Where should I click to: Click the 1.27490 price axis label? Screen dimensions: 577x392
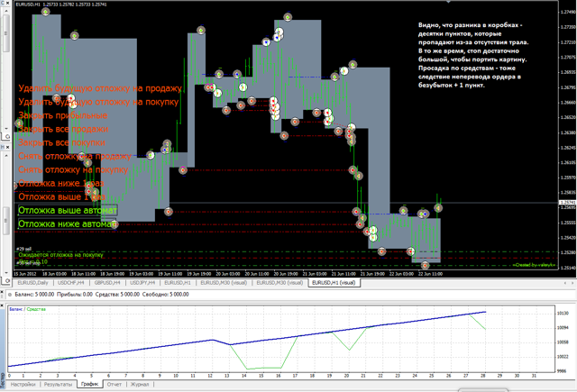(x=568, y=12)
